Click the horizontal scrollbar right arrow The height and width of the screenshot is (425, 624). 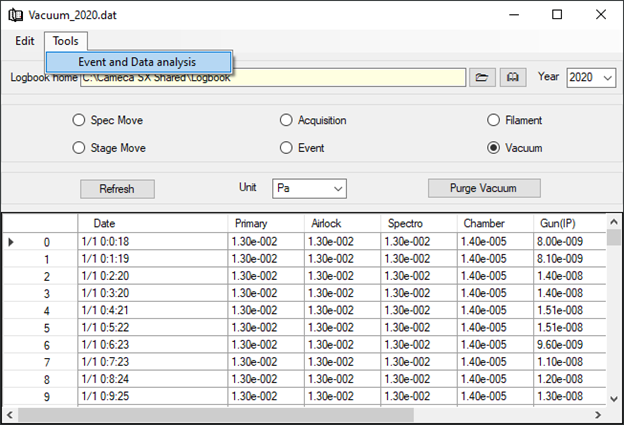[597, 415]
